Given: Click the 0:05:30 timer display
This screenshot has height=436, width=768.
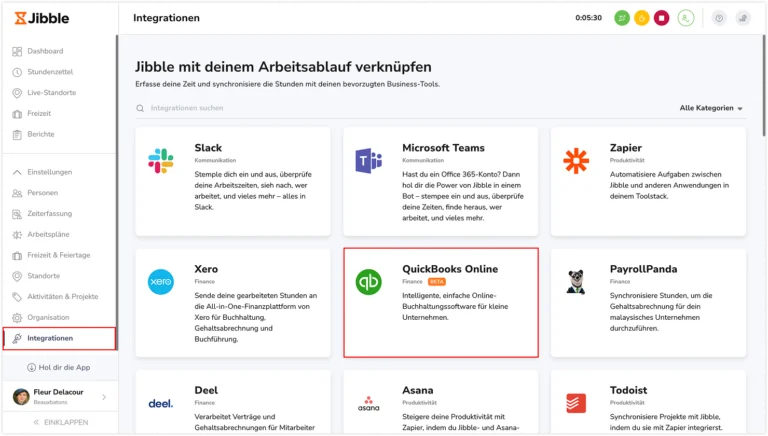Looking at the screenshot, I should coord(588,18).
